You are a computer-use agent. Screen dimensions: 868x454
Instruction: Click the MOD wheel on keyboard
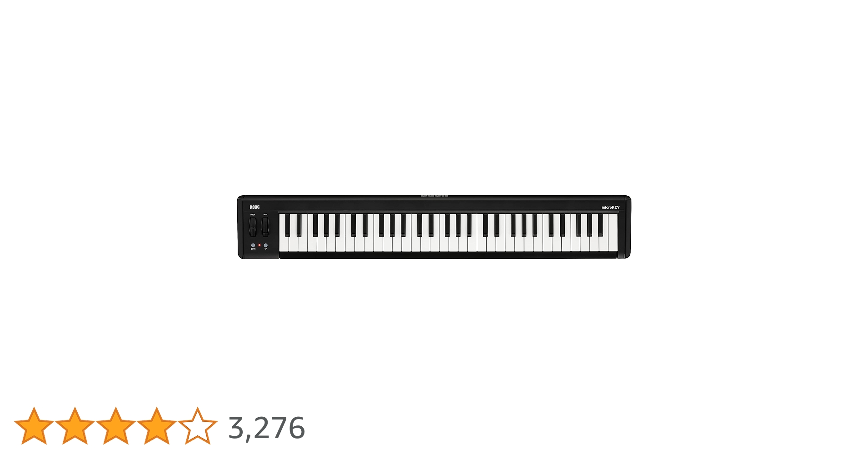tap(265, 226)
